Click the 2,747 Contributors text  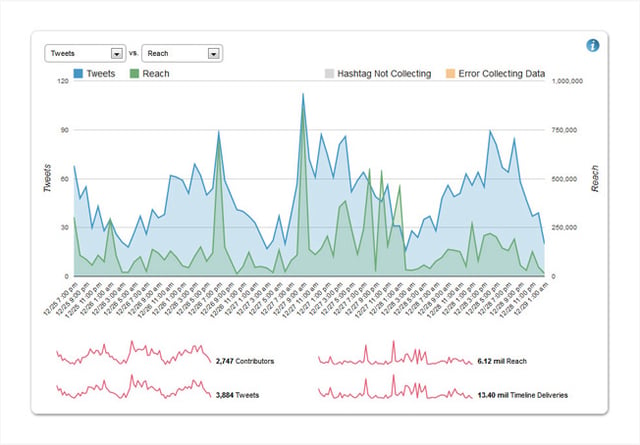(245, 361)
